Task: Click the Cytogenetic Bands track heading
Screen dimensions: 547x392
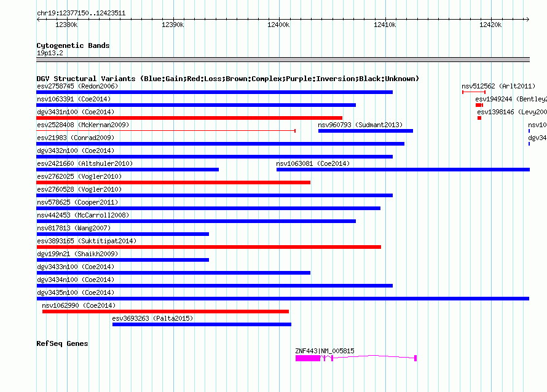Action: click(73, 45)
